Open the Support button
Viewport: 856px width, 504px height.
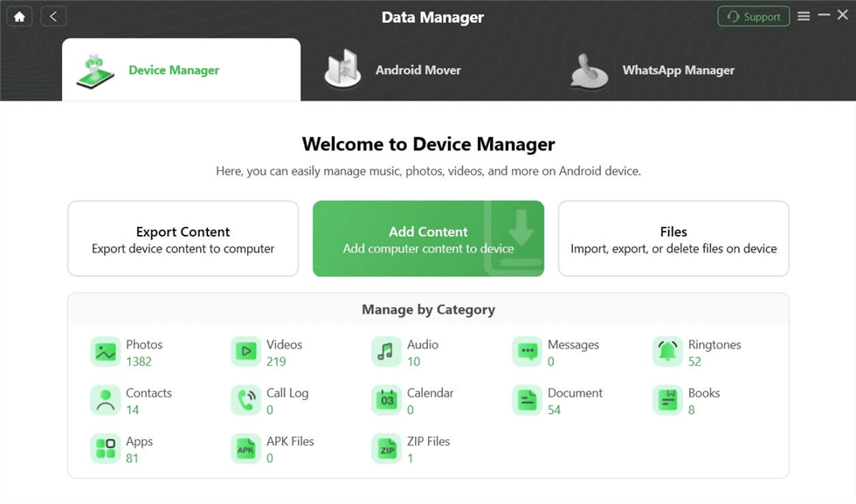tap(753, 17)
